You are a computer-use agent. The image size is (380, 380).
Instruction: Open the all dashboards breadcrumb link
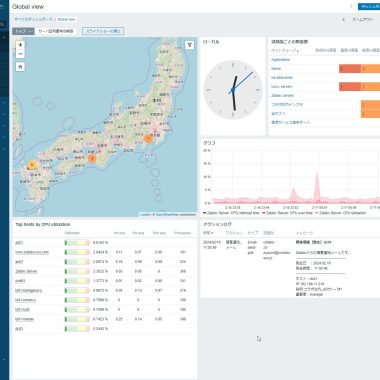pos(33,19)
